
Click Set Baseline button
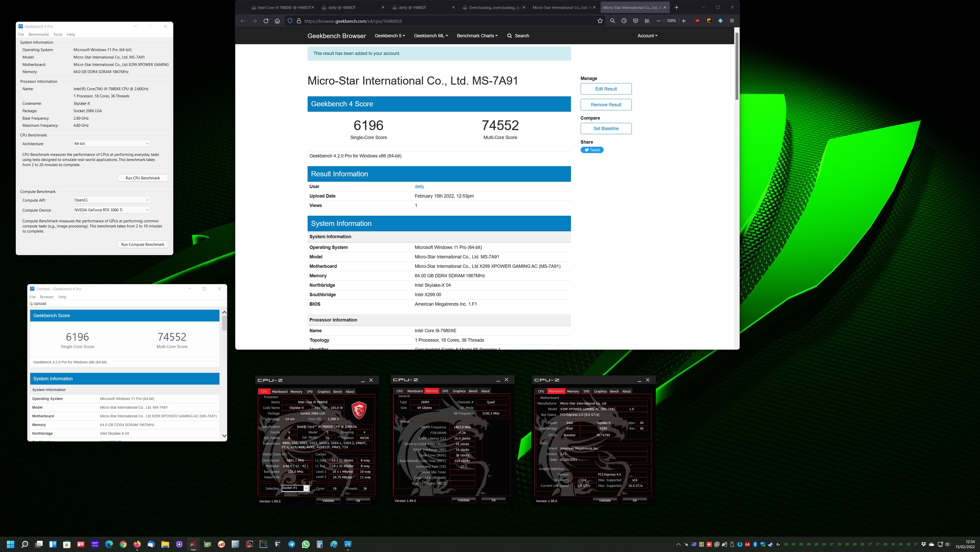point(606,129)
